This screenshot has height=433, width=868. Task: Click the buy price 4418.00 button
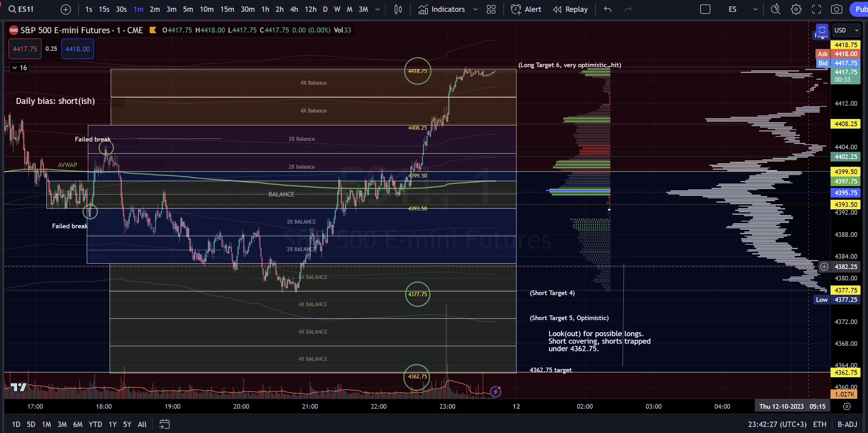[78, 49]
